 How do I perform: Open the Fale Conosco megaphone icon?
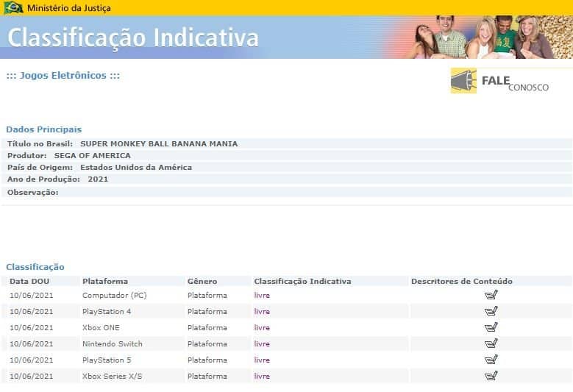pos(463,81)
